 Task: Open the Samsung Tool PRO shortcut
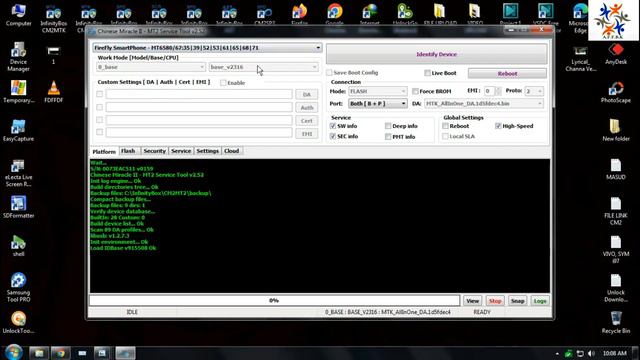pos(18,288)
